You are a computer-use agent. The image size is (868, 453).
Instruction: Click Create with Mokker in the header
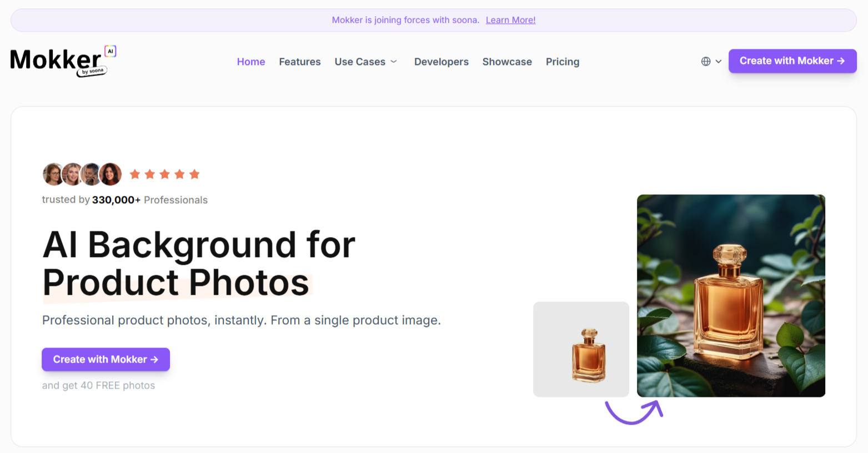coord(792,61)
